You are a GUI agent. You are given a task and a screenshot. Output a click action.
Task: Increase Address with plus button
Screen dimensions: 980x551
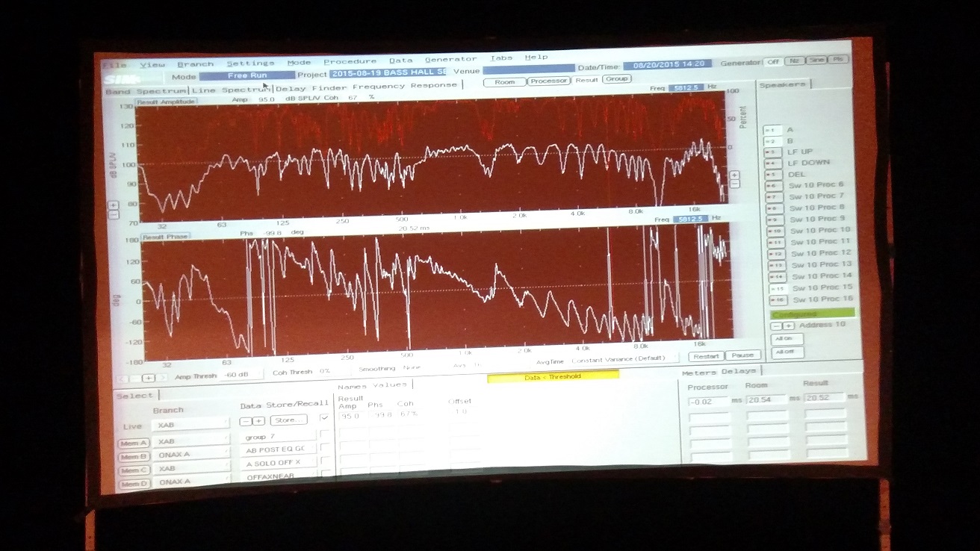(788, 326)
